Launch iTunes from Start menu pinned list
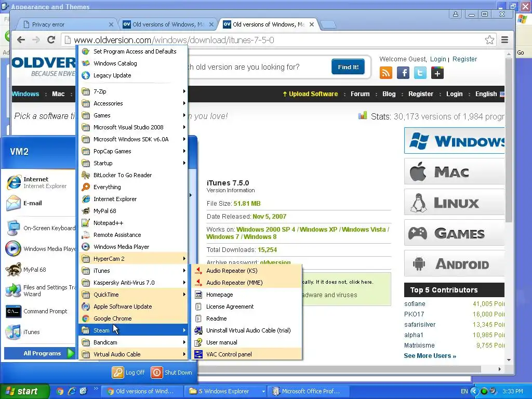 coord(39,332)
